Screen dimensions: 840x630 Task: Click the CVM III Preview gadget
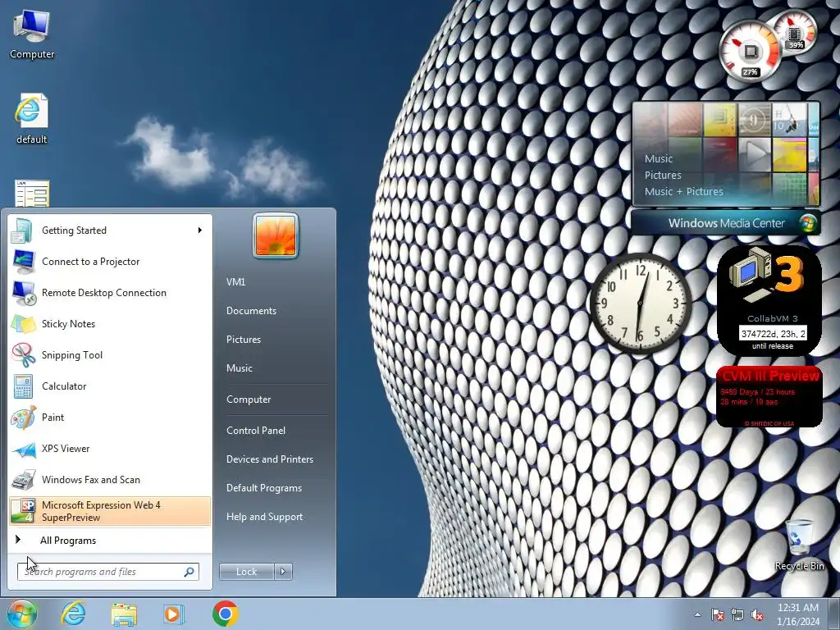(x=769, y=396)
